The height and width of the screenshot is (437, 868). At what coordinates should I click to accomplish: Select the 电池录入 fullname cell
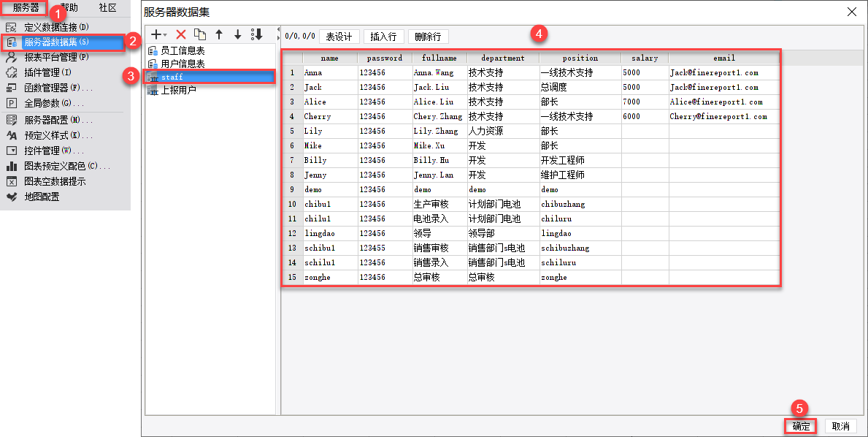point(439,218)
